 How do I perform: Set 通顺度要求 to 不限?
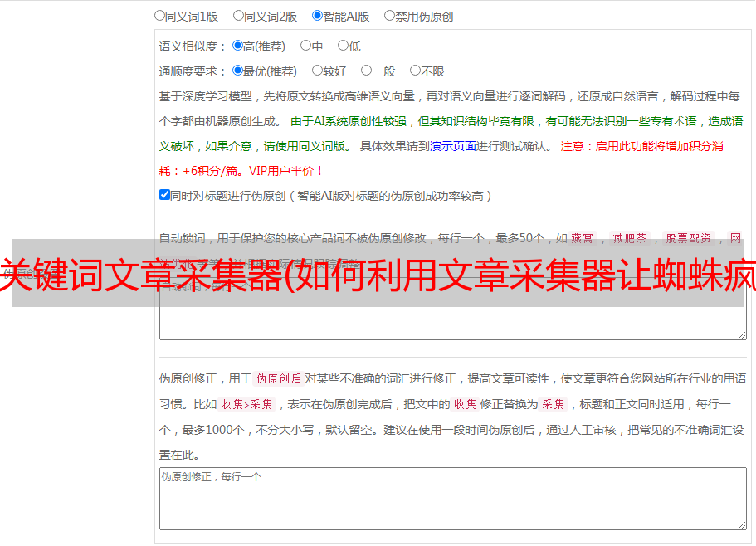(415, 71)
